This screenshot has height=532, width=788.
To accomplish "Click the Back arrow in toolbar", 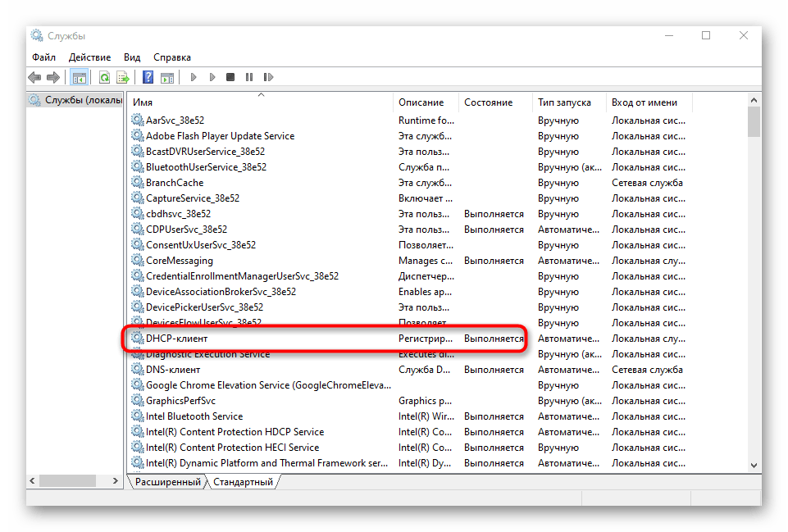I will coord(34,78).
